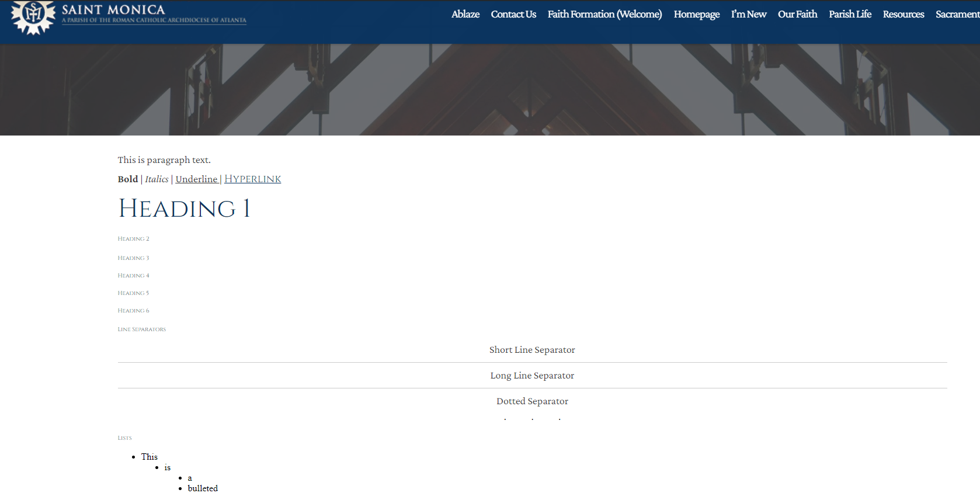The width and height of the screenshot is (980, 493).
Task: Open the Ablaze menu item
Action: click(x=465, y=14)
